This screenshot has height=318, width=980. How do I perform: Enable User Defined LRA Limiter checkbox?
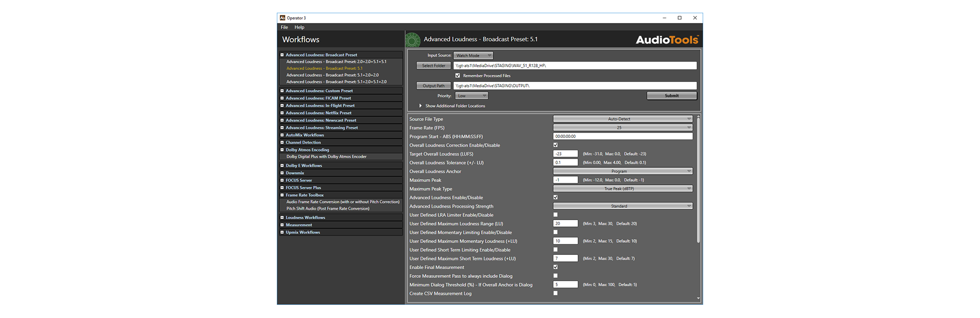pos(556,215)
